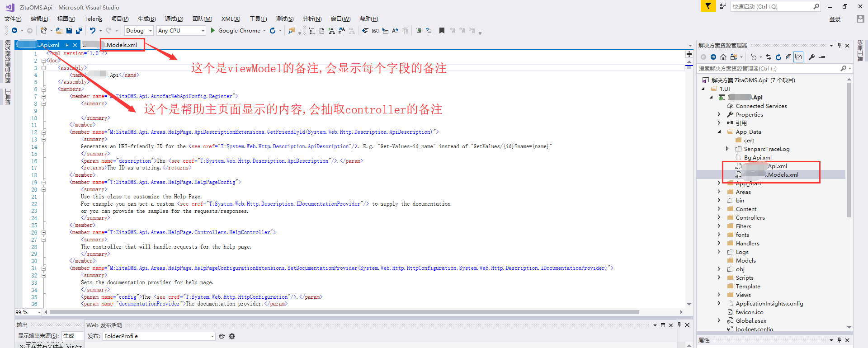868x348 pixels.
Task: Click the Find in Files toolbar icon
Action: click(292, 30)
